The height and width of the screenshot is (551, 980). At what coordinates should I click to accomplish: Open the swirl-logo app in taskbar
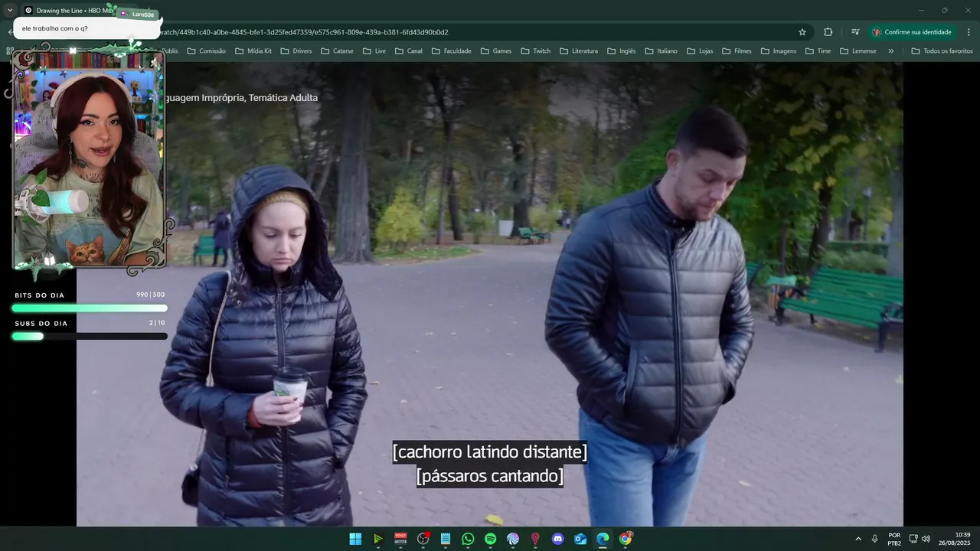[x=513, y=539]
